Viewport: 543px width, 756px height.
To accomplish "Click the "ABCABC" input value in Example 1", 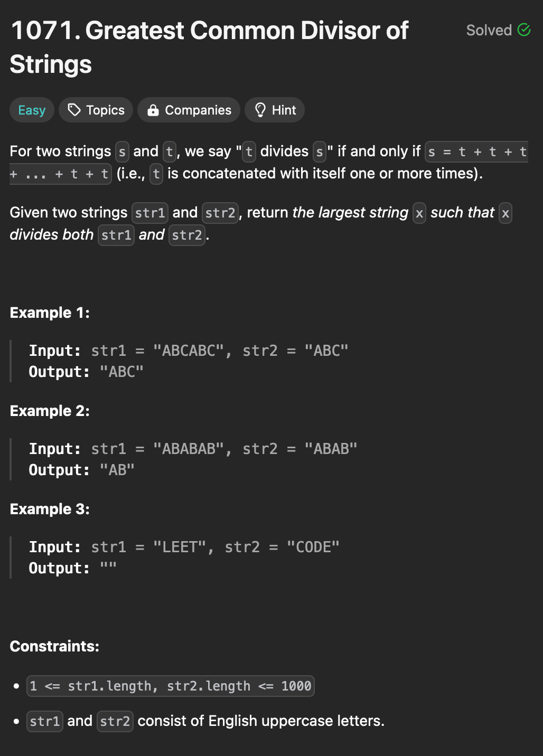I will 189,351.
